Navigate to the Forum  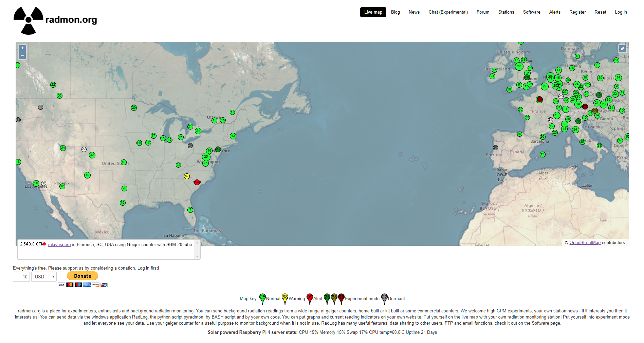click(483, 12)
